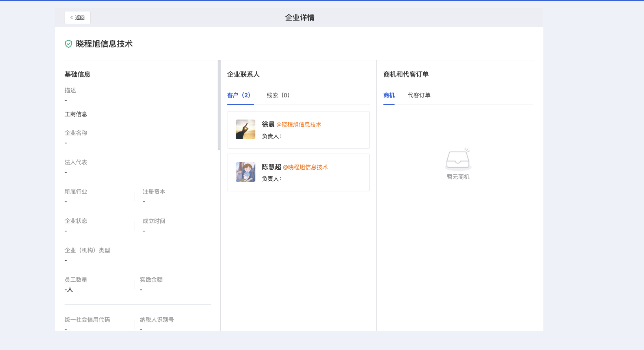
Task: Click the -人 employee count value
Action: point(69,290)
